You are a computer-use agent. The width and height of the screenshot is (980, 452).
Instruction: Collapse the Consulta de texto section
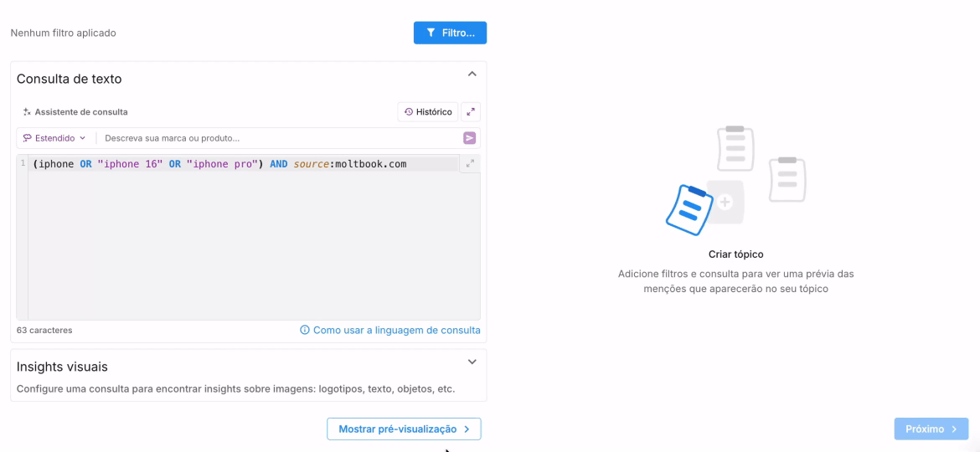coord(472,74)
